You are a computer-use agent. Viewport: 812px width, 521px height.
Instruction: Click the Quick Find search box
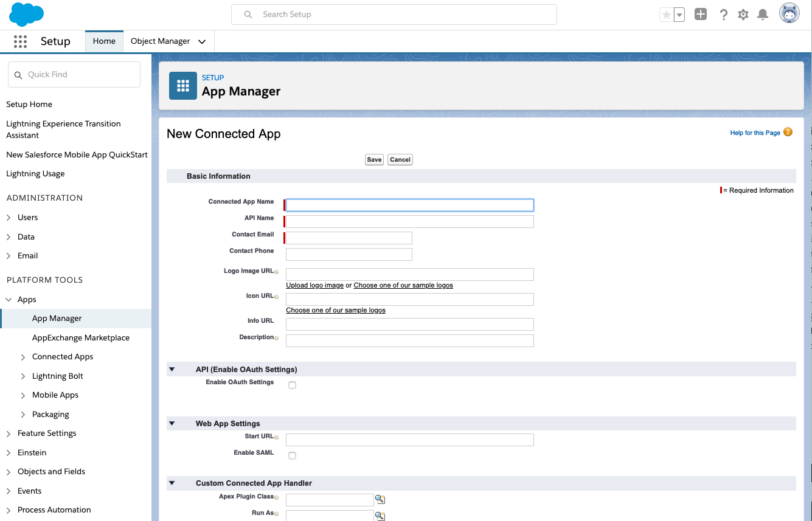point(74,75)
